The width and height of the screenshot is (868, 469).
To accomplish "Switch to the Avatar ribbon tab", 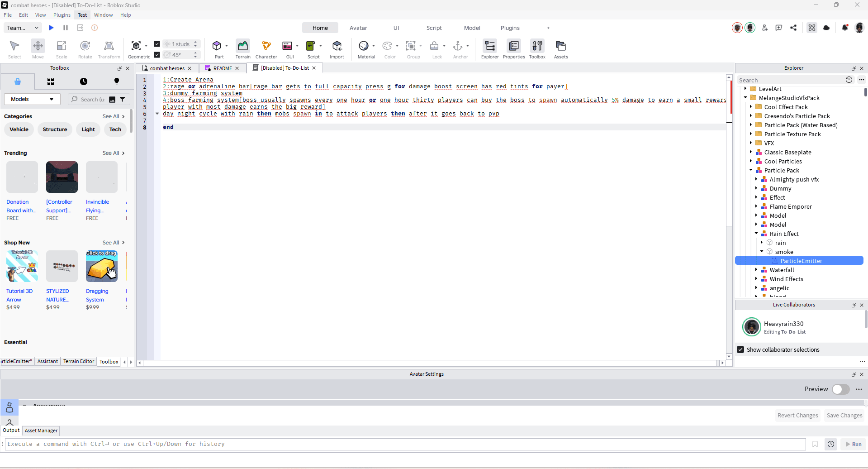I will (x=358, y=28).
